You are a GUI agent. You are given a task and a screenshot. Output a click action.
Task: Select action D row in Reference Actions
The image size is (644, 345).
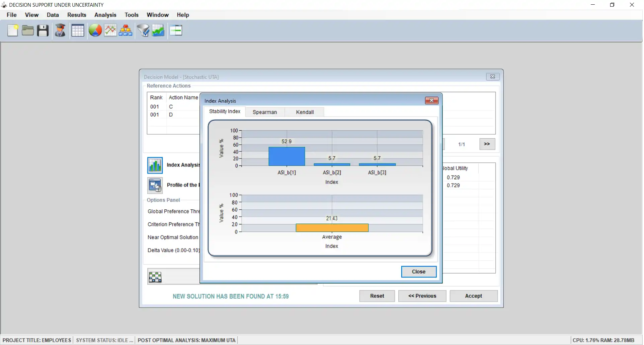coord(174,115)
